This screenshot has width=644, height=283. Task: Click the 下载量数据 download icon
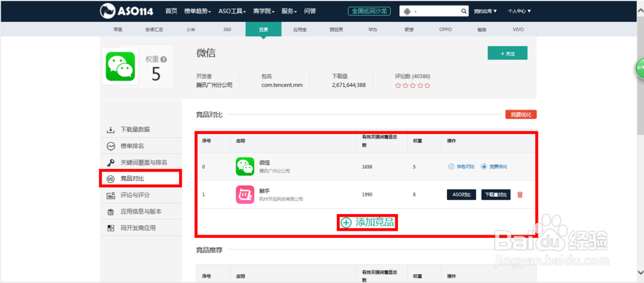(x=111, y=130)
